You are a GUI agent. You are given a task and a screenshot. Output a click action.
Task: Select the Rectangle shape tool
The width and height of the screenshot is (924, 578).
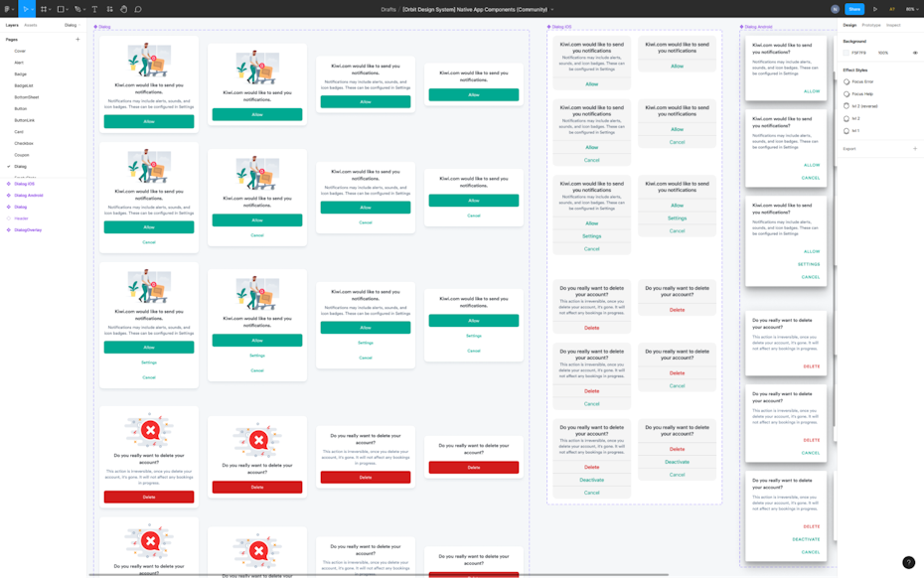click(61, 9)
